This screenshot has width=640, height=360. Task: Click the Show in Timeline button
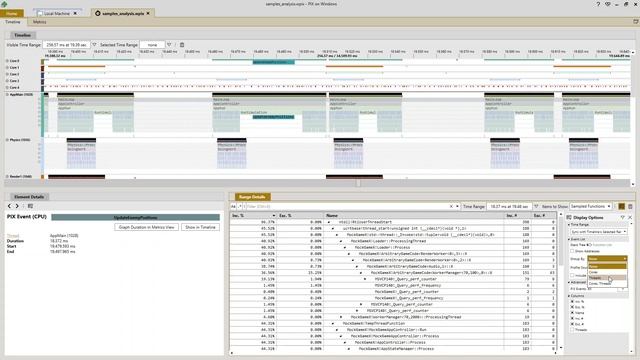(x=200, y=227)
